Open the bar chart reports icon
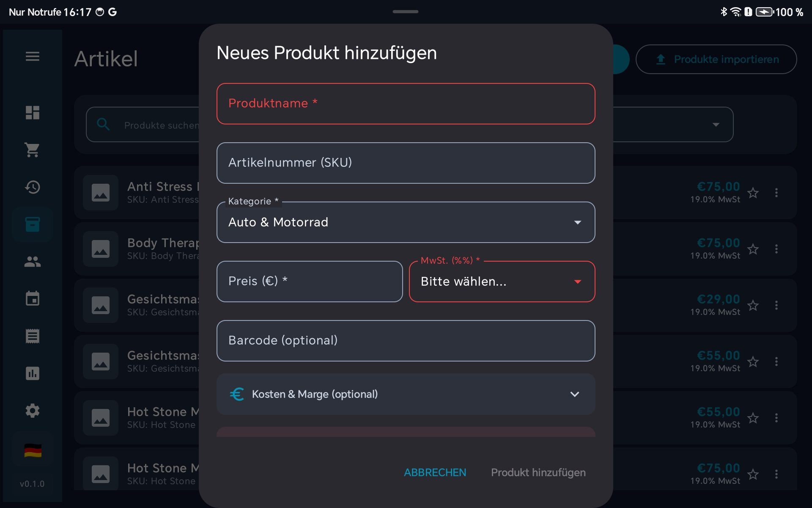812x508 pixels. coord(33,373)
